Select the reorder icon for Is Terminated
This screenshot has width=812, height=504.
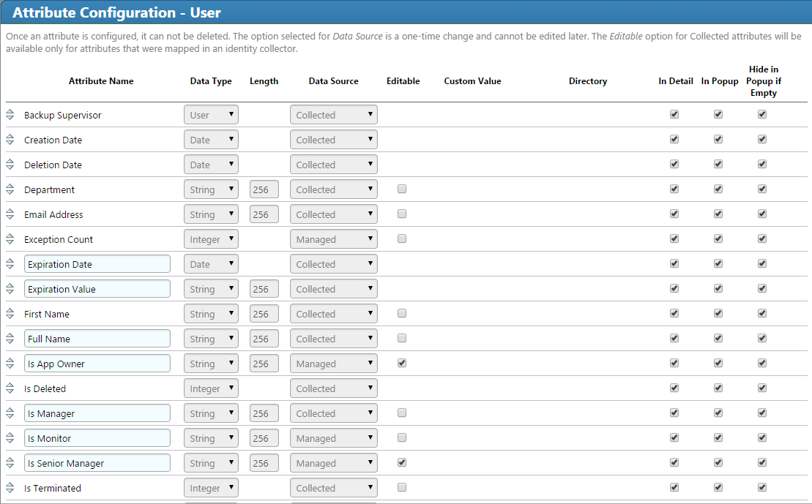(10, 488)
